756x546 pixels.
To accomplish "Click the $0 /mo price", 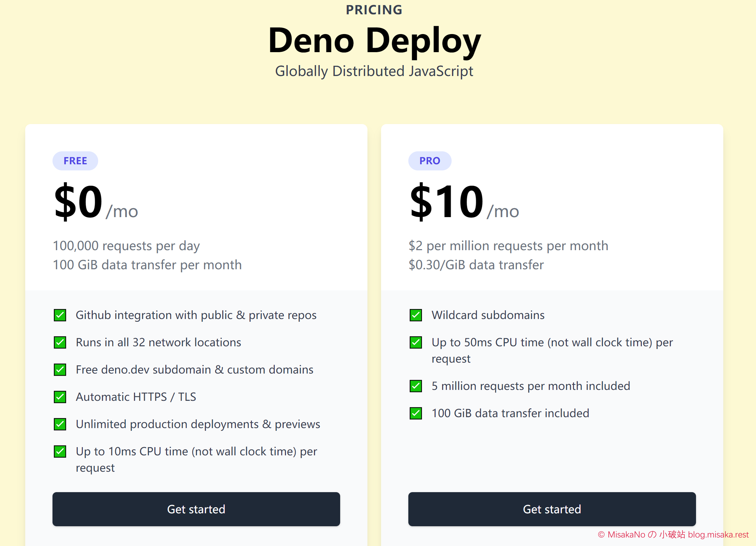I will tap(96, 201).
